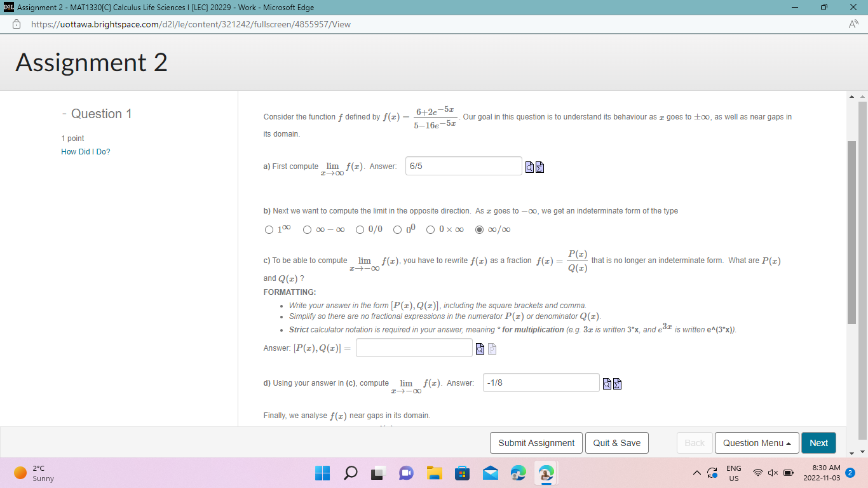The width and height of the screenshot is (868, 488).
Task: Click the magnifier preview icon beside part (c) answer
Action: (480, 348)
